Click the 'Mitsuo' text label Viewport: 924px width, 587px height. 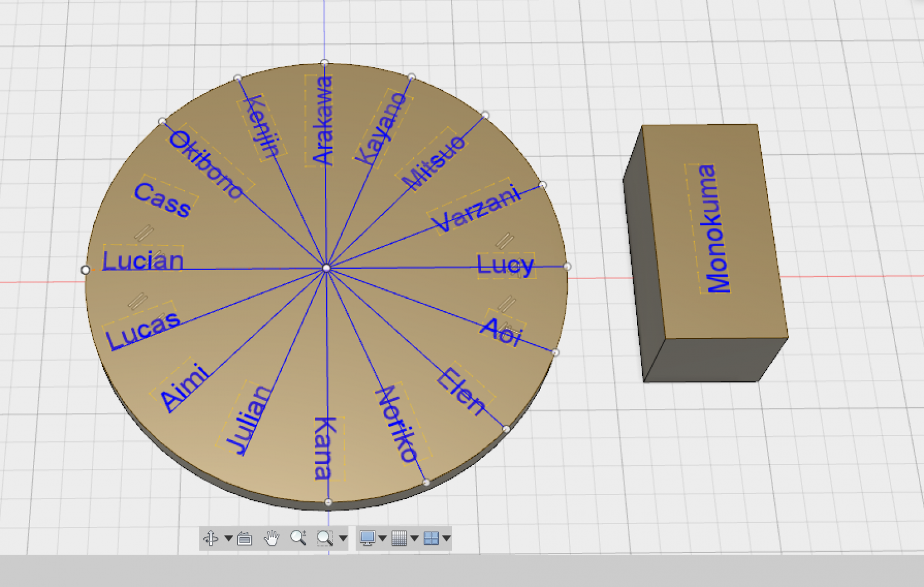click(x=434, y=162)
